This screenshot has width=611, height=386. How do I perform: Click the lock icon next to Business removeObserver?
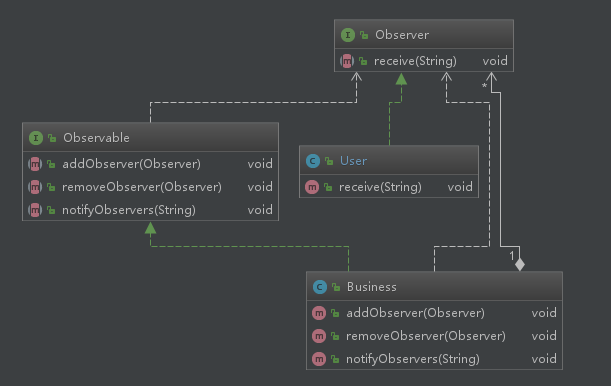[x=335, y=336]
